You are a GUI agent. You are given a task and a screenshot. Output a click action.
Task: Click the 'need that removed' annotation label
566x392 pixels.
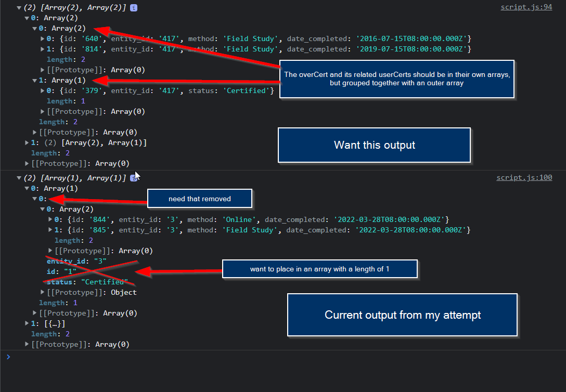(200, 199)
